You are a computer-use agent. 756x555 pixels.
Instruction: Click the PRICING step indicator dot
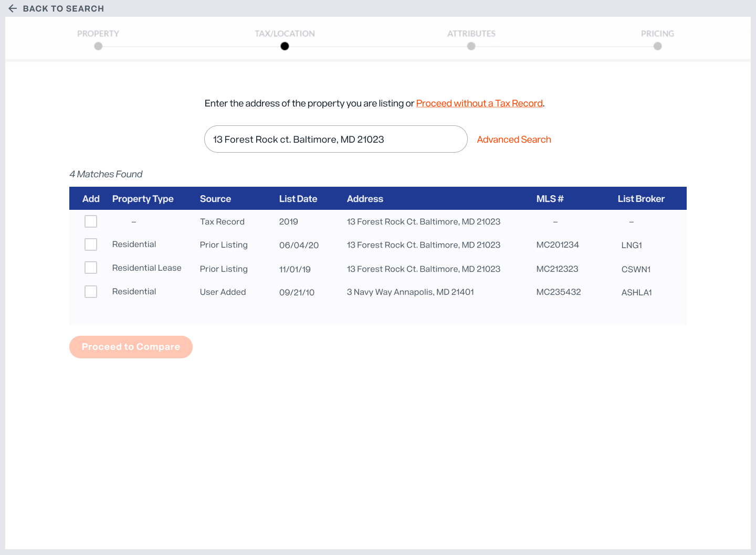point(657,46)
